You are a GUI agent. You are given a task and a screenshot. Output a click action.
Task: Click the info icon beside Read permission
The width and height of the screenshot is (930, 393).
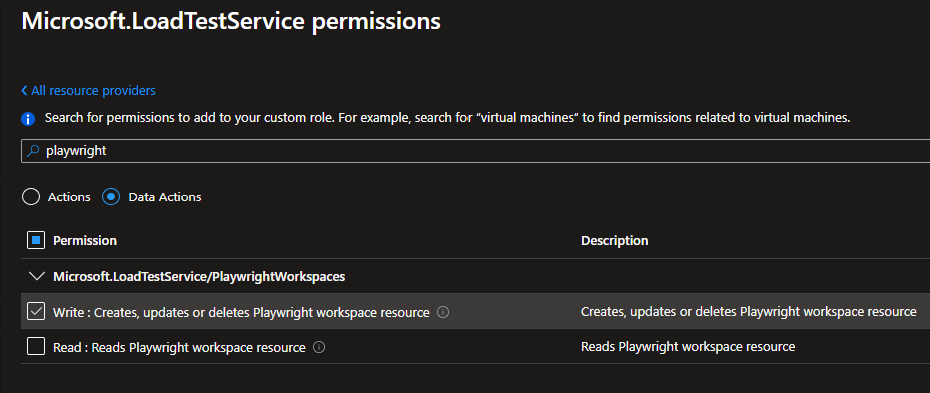319,347
